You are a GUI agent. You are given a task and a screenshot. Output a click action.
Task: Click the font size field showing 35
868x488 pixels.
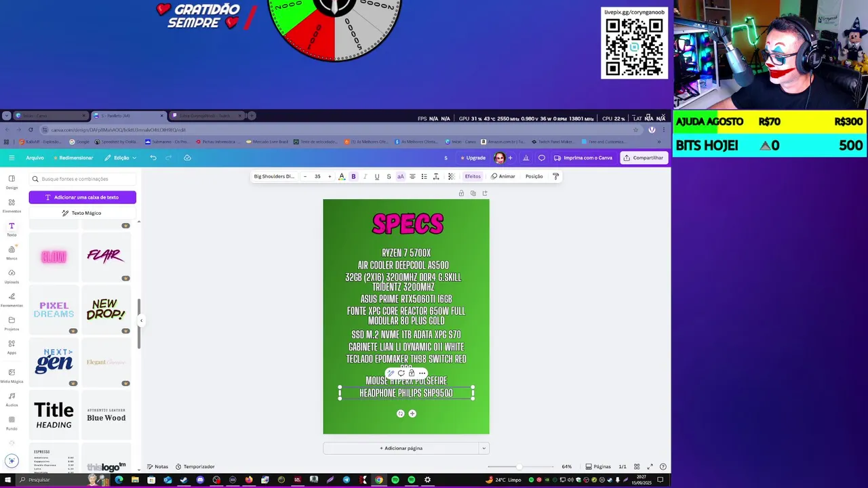click(317, 176)
